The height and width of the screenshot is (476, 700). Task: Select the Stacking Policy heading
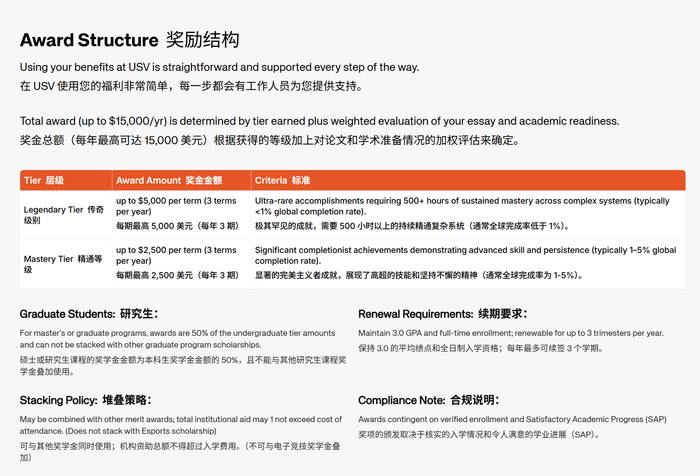86,400
